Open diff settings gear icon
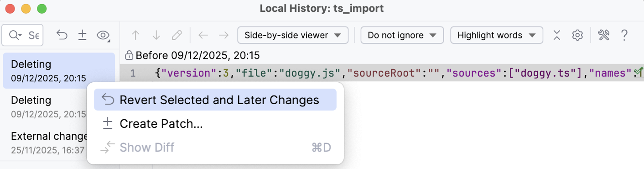 577,35
